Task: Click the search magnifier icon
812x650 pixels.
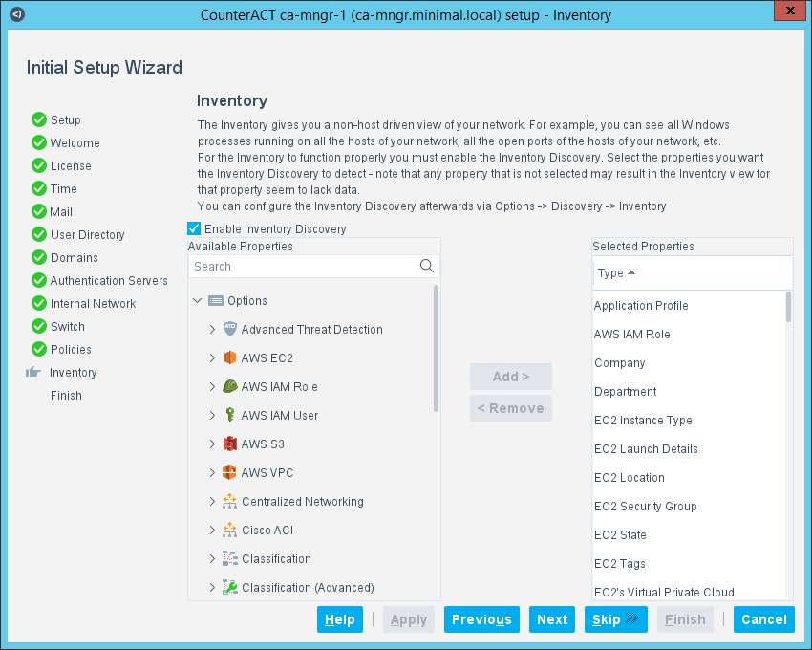Action: (427, 266)
